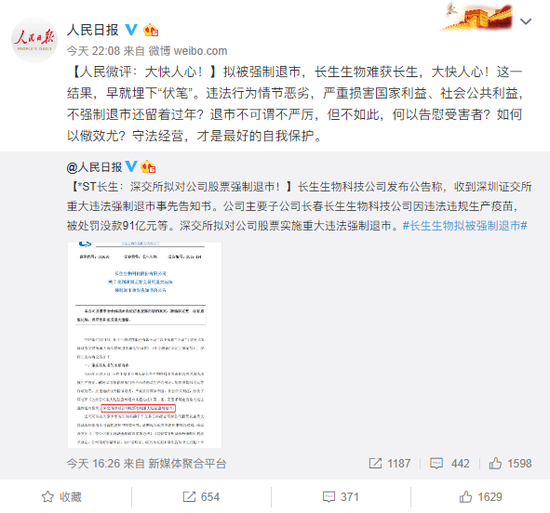Click the blue verified V badge beside 人民日报
The height and width of the screenshot is (513, 550).
(x=131, y=30)
